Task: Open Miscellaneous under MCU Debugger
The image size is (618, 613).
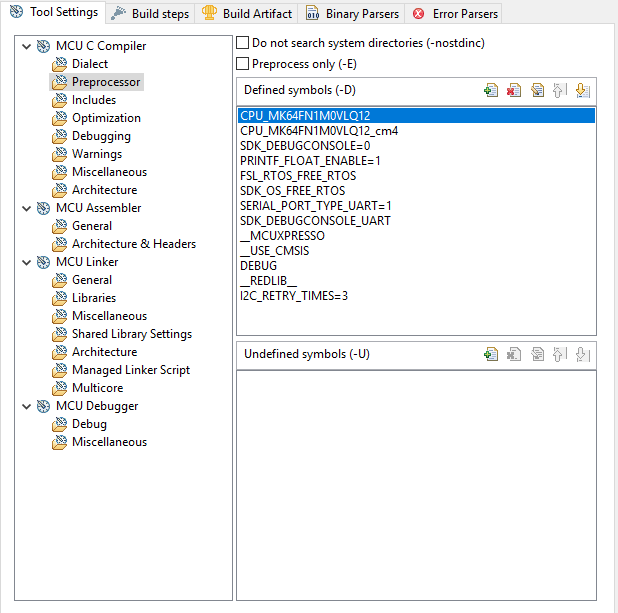Action: pyautogui.click(x=109, y=442)
